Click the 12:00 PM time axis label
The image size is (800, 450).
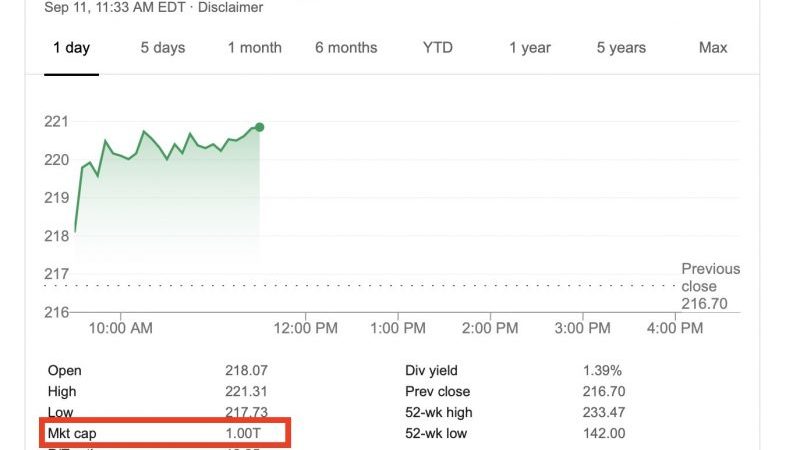tap(306, 328)
